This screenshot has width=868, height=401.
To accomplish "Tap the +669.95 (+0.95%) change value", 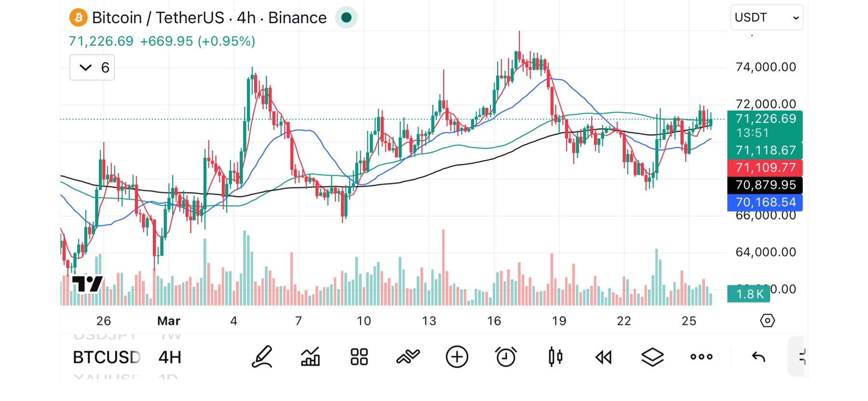I will coord(198,41).
